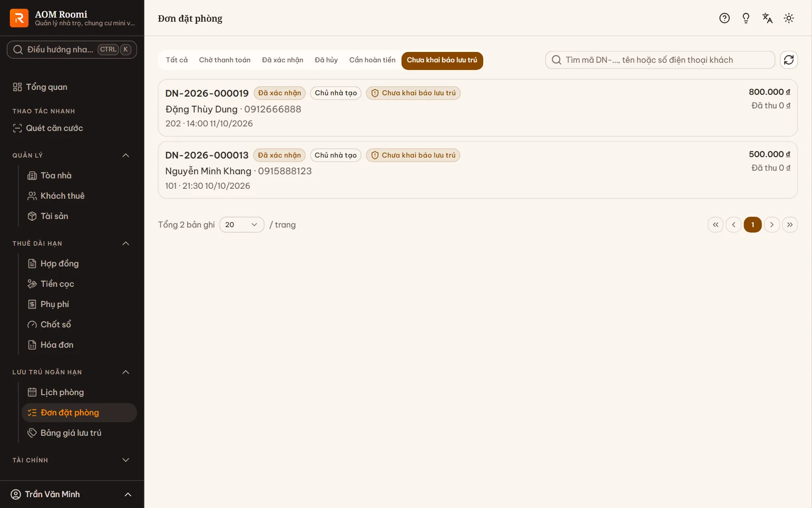Go to next page
Image resolution: width=812 pixels, height=508 pixels.
click(x=772, y=224)
